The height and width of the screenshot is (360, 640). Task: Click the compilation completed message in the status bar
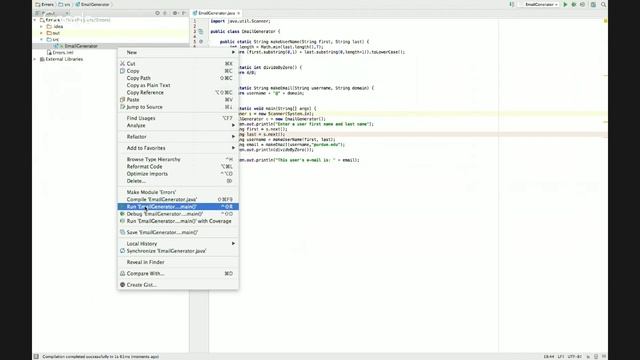[101, 356]
